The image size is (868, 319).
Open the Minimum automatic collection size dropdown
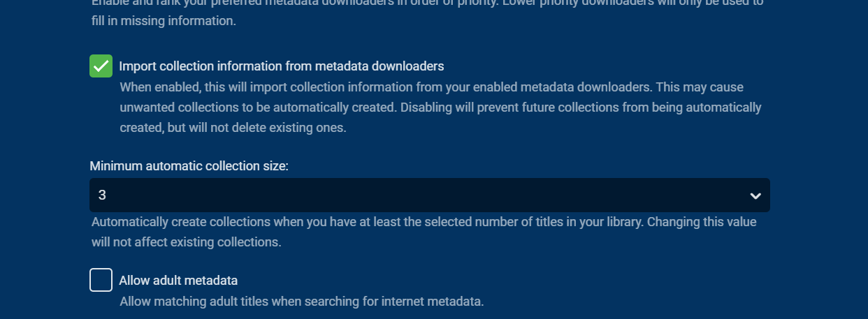429,195
